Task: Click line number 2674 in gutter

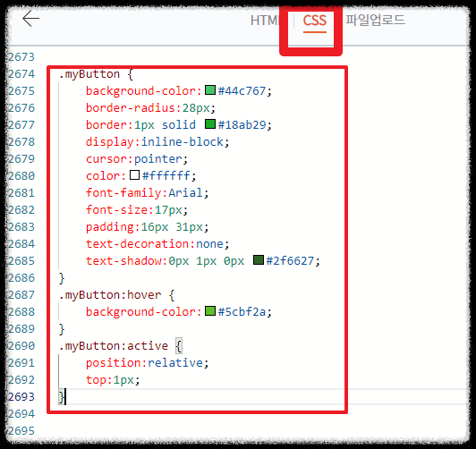Action: pyautogui.click(x=21, y=74)
